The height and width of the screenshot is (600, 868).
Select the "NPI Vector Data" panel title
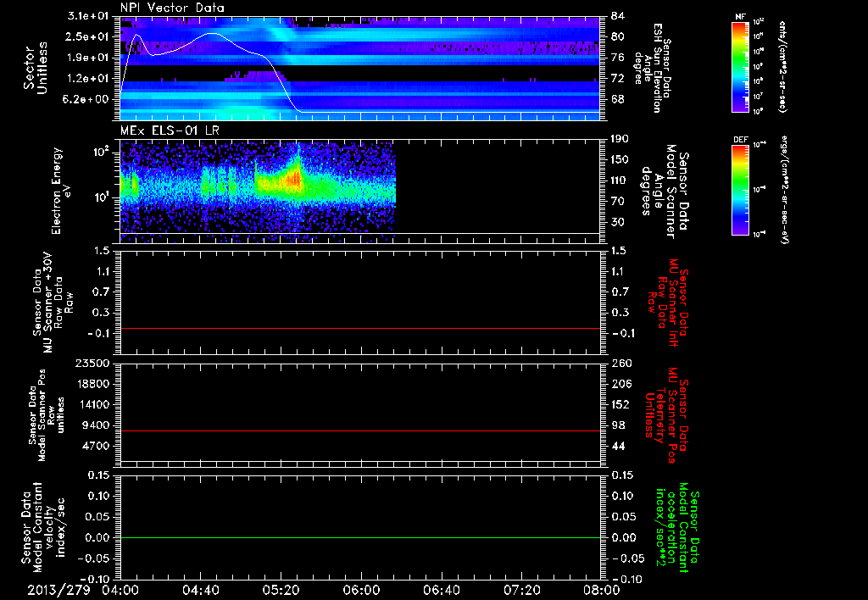click(x=172, y=8)
